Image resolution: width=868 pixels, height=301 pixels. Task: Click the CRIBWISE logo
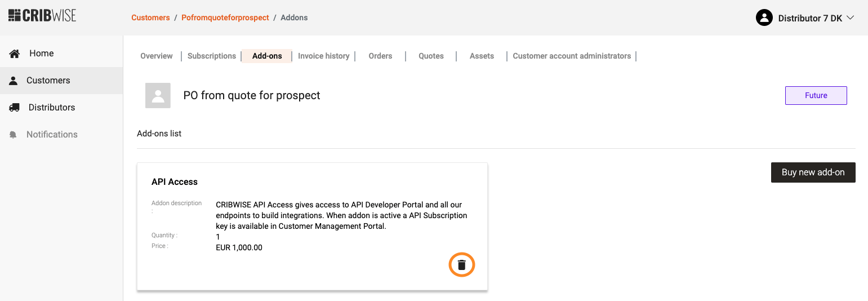tap(42, 15)
